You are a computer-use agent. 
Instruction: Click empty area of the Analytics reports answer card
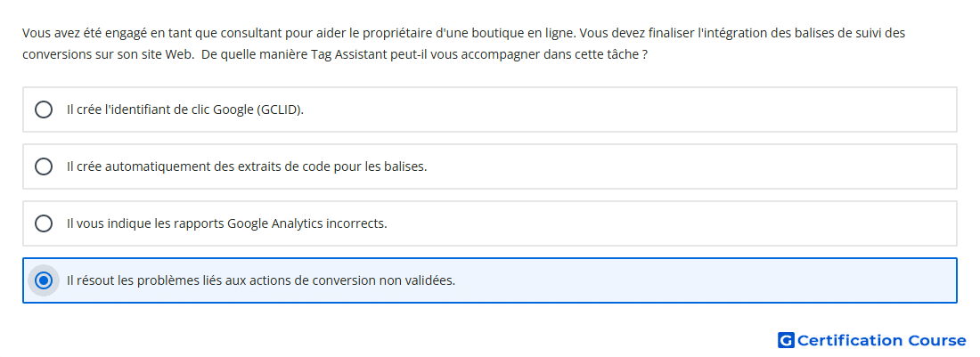click(669, 223)
